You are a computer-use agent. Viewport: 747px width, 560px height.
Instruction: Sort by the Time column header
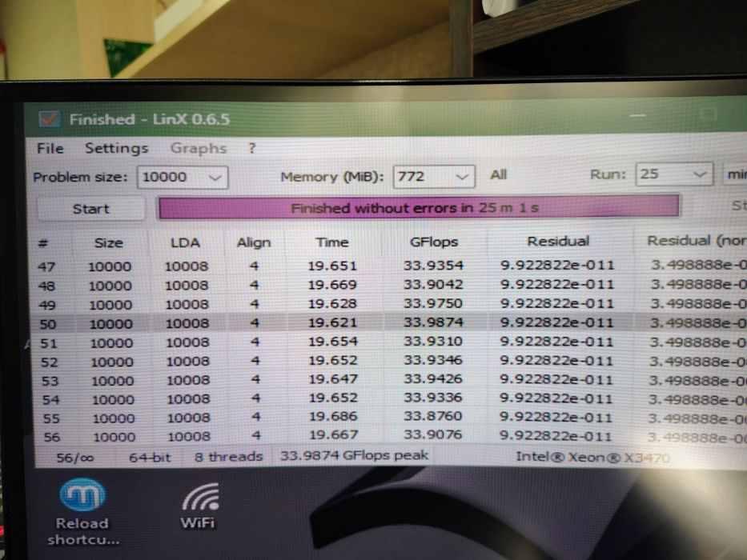pos(332,242)
